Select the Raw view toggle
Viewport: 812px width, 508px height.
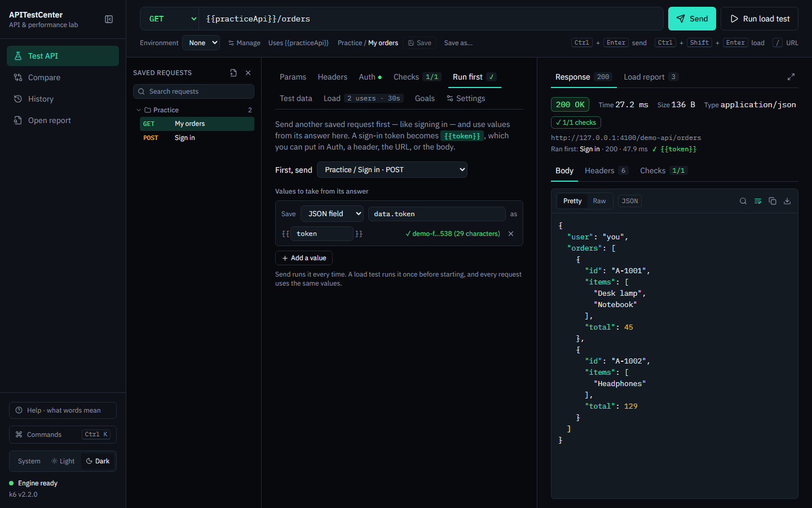coord(599,201)
